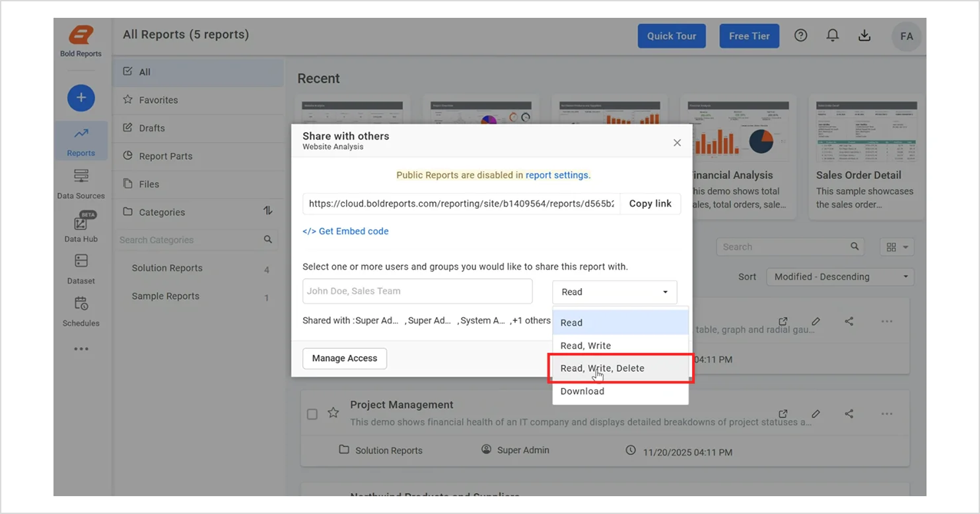Screen dimensions: 980x514
Task: Open Data Hub beta in the sidebar
Action: (81, 227)
